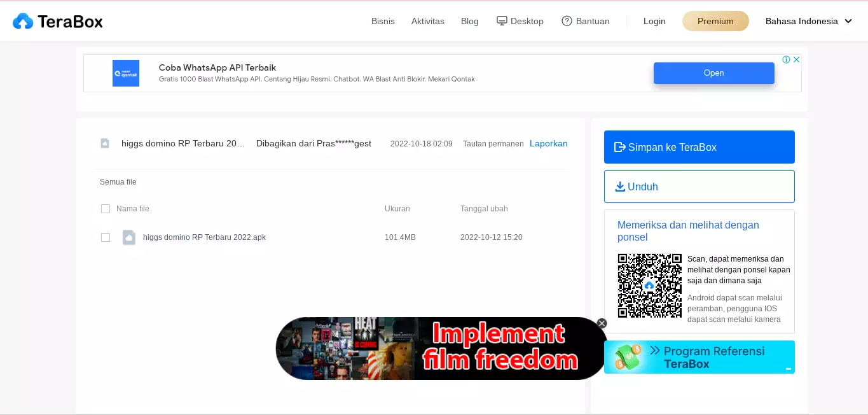Click the Unduh download button
The height and width of the screenshot is (415, 868).
(x=699, y=186)
